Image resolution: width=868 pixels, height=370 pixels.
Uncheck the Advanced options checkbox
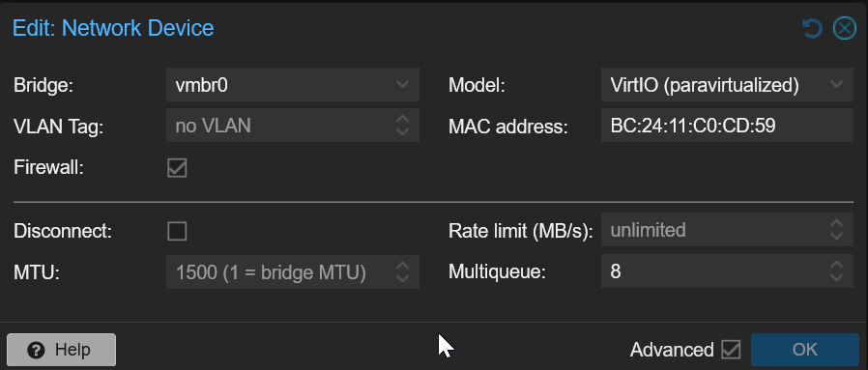732,350
